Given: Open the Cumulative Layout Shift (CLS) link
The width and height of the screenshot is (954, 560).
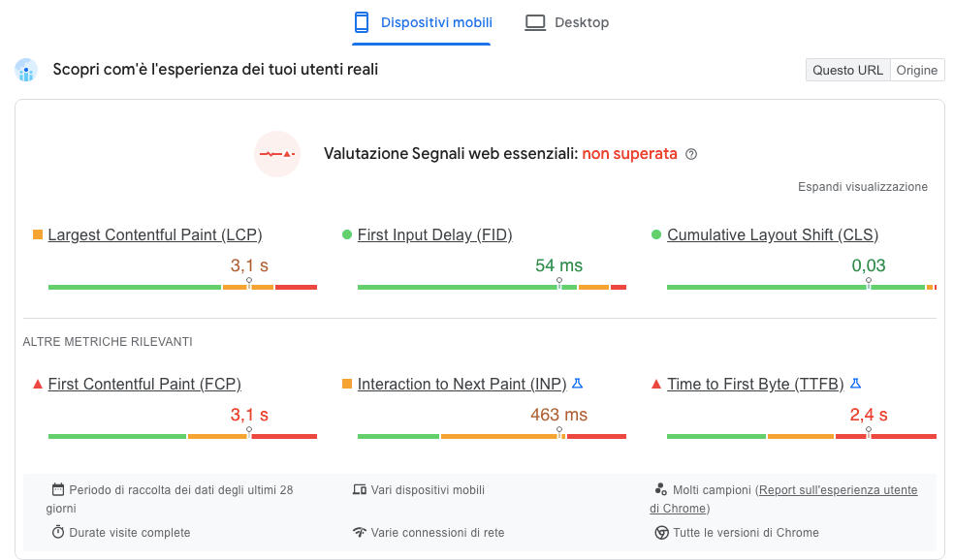Looking at the screenshot, I should pos(773,234).
